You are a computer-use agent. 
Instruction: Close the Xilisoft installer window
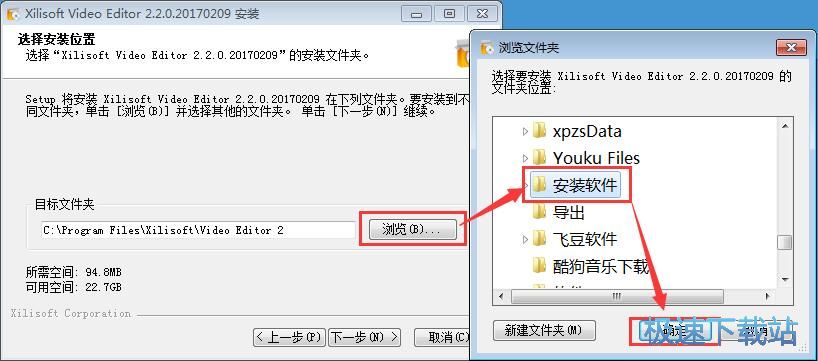click(482, 14)
